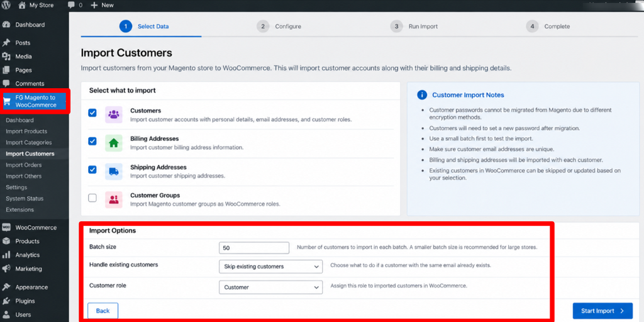644x322 pixels.
Task: Go to step 4 Complete
Action: [x=548, y=26]
